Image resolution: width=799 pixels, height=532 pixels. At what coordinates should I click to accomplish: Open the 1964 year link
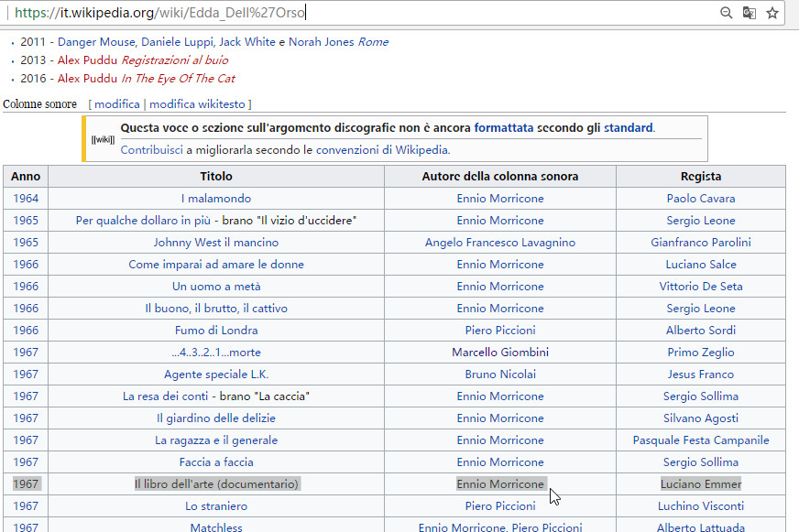click(x=26, y=199)
